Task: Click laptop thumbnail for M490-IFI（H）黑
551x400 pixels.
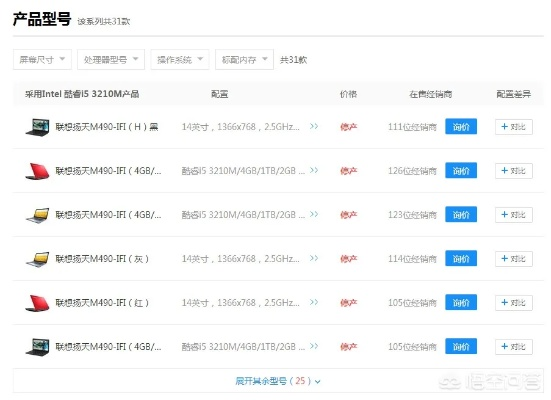Action: pyautogui.click(x=37, y=127)
